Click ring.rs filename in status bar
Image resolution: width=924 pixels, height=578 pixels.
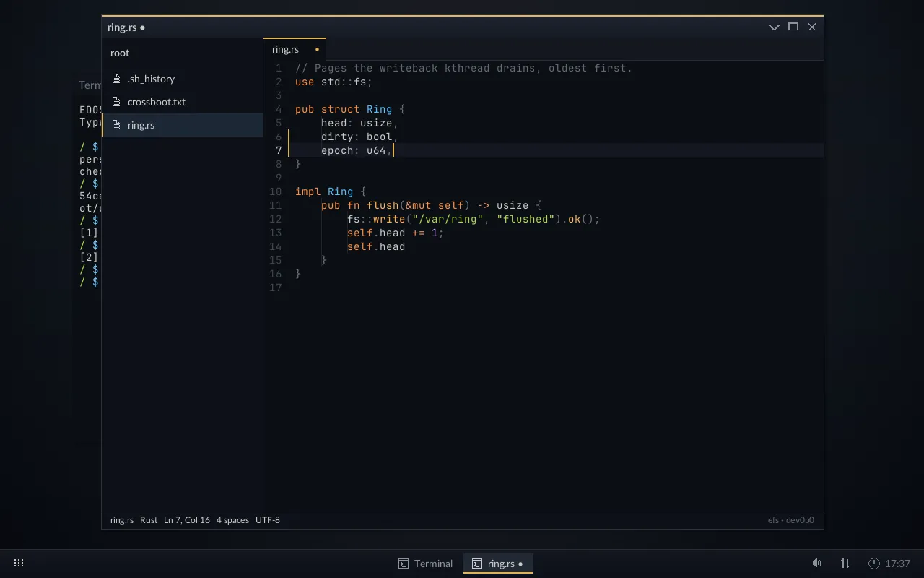coord(122,520)
